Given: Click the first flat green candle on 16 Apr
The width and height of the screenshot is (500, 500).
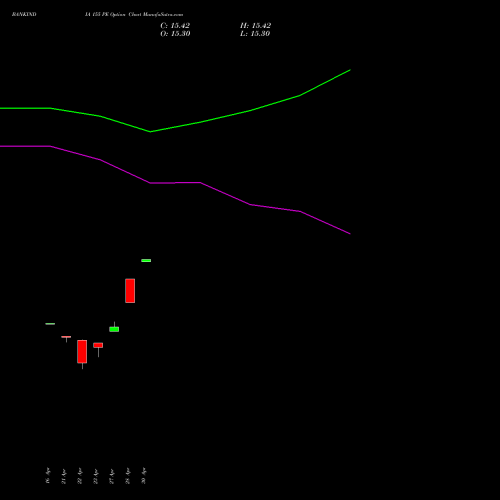Looking at the screenshot, I should (x=50, y=324).
